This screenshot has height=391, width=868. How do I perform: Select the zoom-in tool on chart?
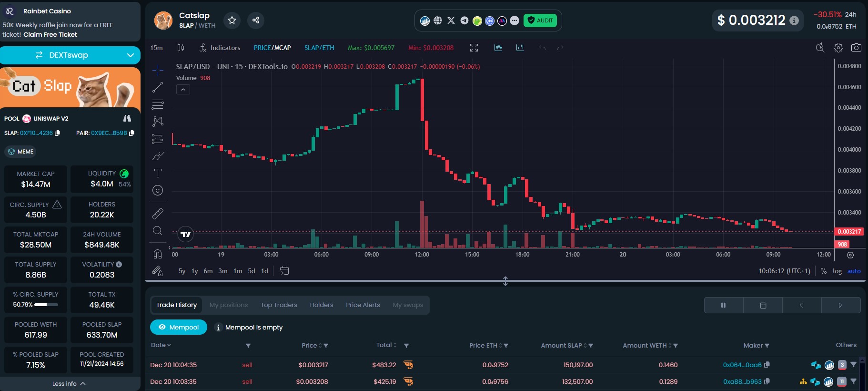coord(158,231)
